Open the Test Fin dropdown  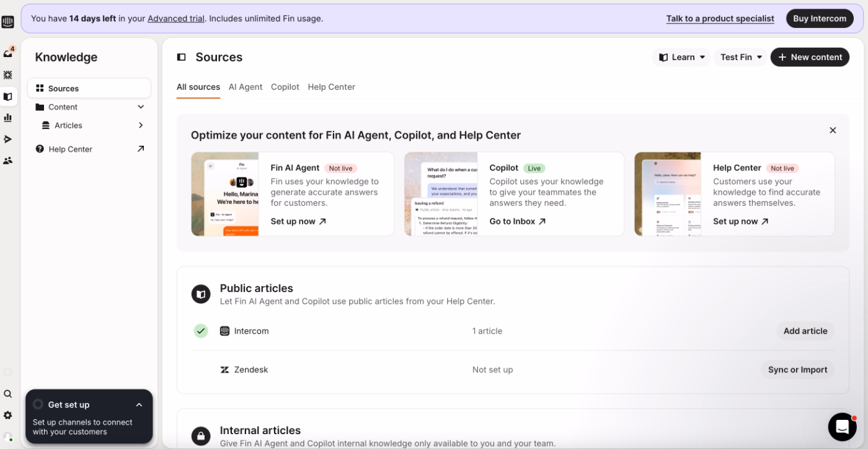coord(740,57)
